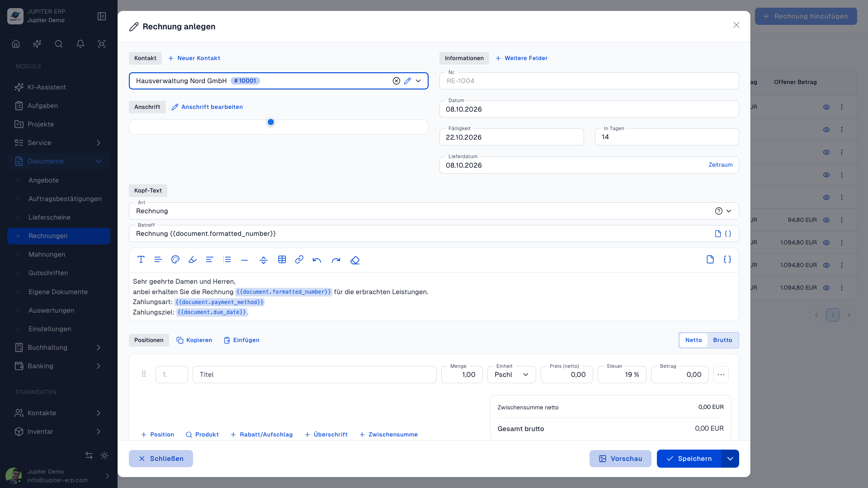Open Lieferscheine in the sidebar
Image resolution: width=868 pixels, height=488 pixels.
tap(59, 217)
